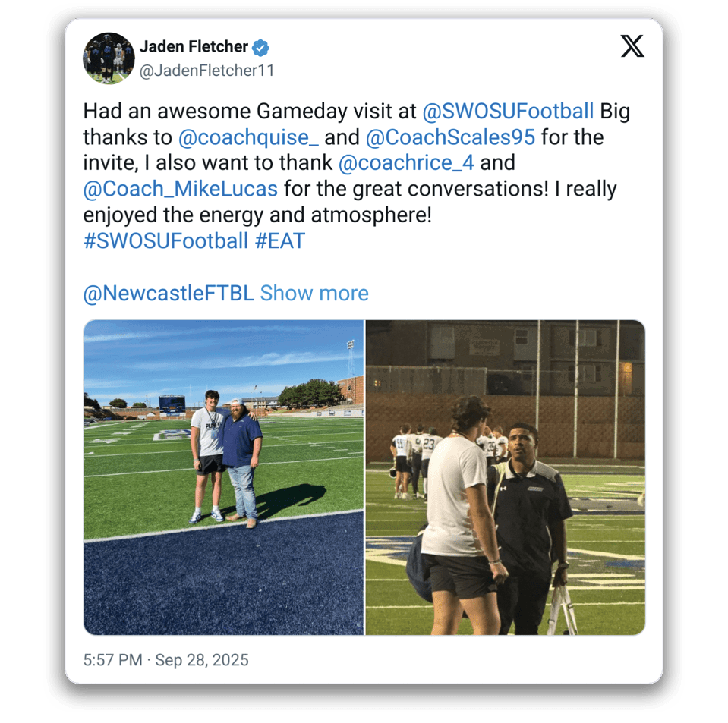The width and height of the screenshot is (728, 723).
Task: Click the @JadenFletcher11 handle
Action: [207, 71]
